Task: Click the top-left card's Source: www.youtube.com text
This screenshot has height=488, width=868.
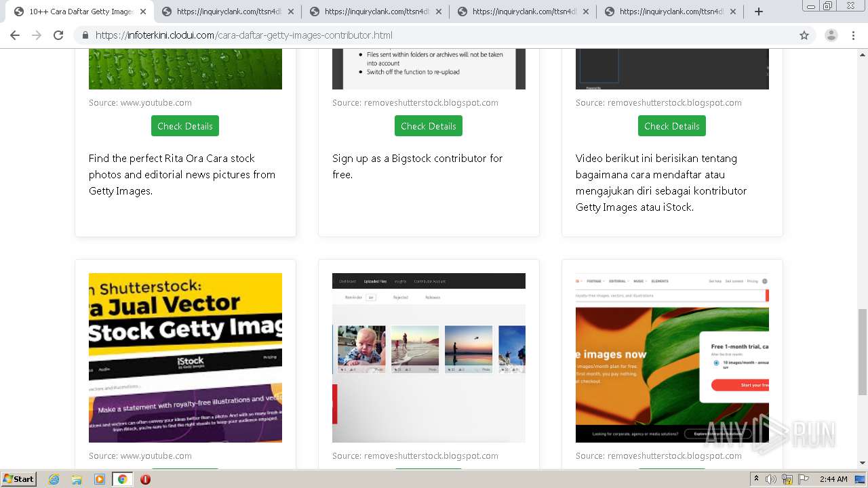Action: [140, 103]
